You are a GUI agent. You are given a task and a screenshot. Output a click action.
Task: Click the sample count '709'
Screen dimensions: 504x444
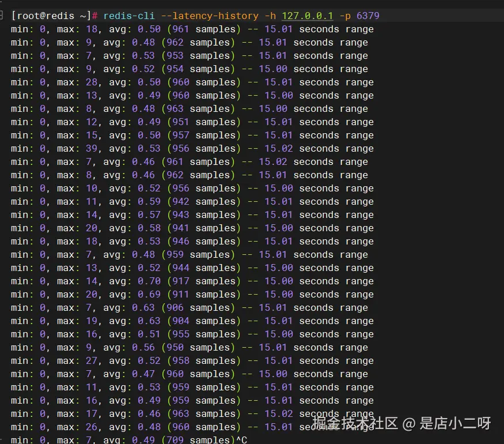pos(175,440)
